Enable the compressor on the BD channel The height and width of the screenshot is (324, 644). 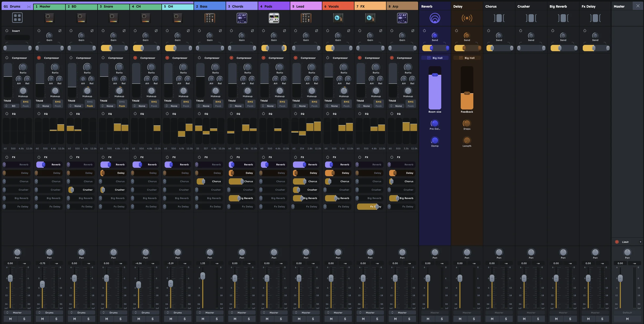[x=71, y=58]
